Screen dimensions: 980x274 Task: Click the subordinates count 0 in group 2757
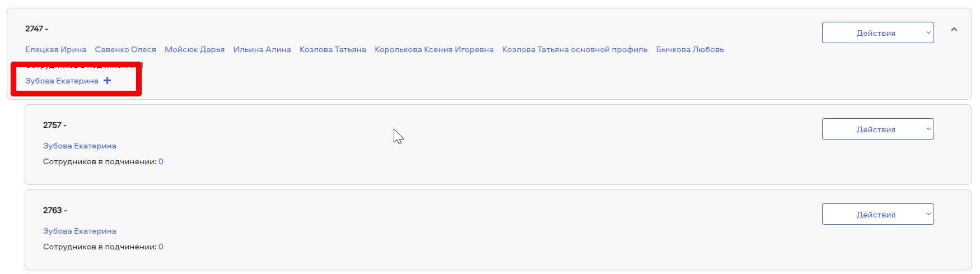pos(161,161)
